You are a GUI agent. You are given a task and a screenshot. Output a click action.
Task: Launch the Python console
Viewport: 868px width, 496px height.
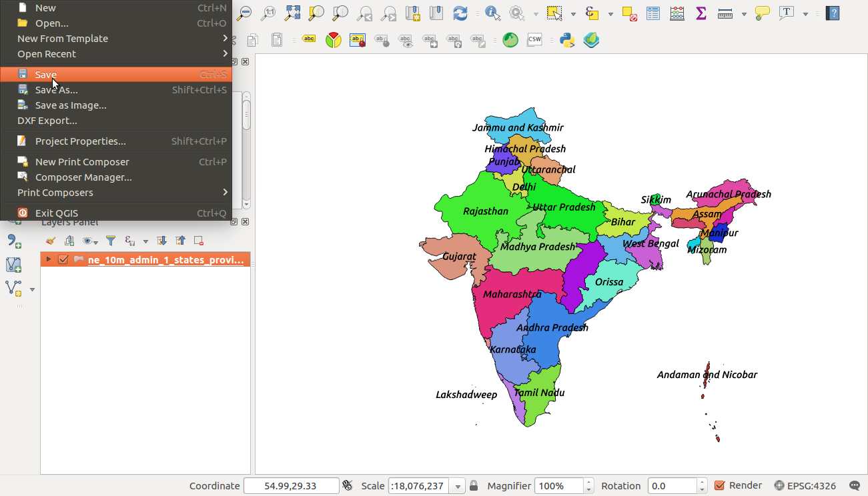(x=566, y=40)
